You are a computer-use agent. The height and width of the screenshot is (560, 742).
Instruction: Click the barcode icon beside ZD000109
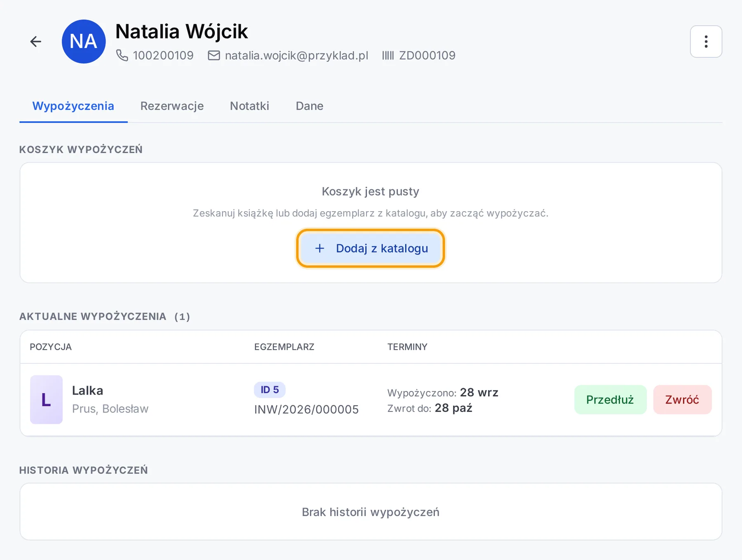[x=388, y=55]
